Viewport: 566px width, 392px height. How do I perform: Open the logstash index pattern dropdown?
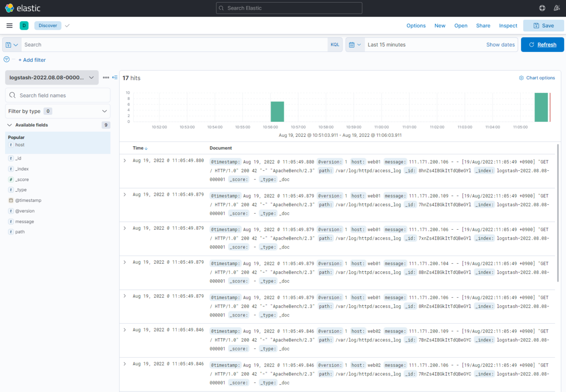click(52, 77)
